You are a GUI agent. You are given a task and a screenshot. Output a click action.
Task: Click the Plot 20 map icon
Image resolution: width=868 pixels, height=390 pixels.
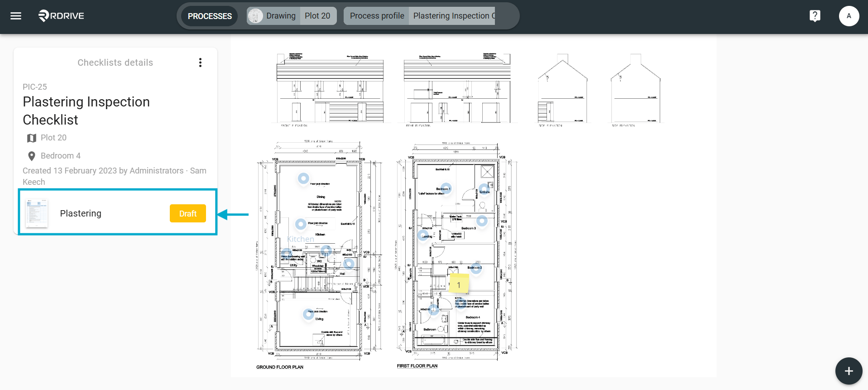point(31,138)
